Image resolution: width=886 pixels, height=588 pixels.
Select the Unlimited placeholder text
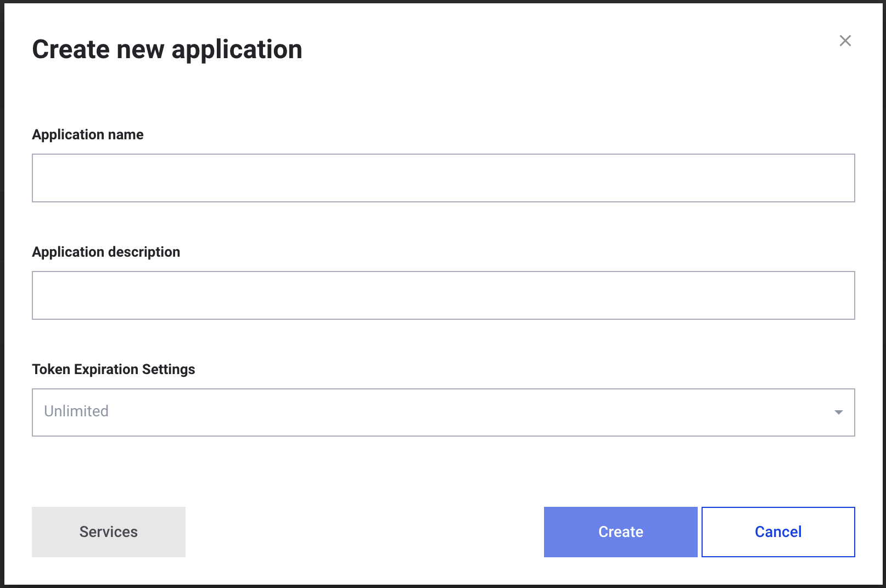[76, 412]
